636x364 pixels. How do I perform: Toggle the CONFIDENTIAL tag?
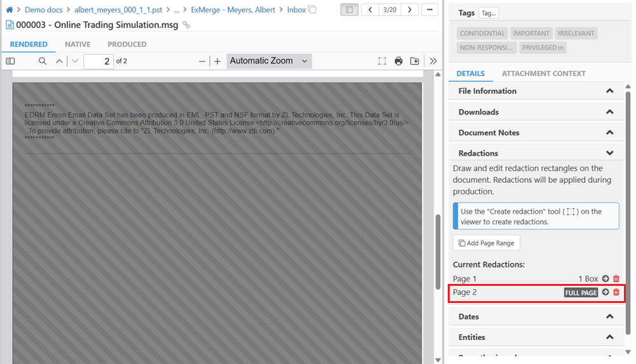coord(482,34)
